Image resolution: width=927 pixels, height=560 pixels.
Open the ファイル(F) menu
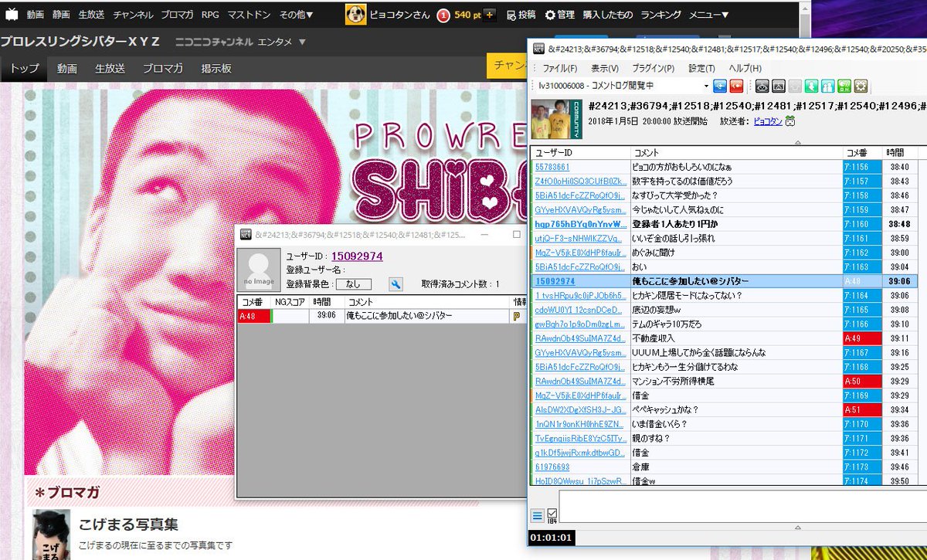click(559, 68)
